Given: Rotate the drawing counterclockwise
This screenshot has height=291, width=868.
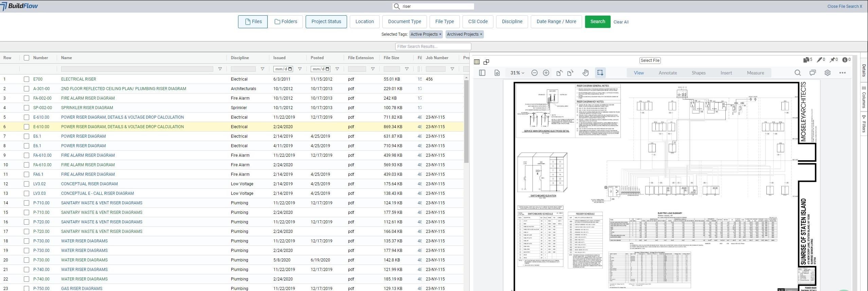Looking at the screenshot, I should tap(559, 73).
